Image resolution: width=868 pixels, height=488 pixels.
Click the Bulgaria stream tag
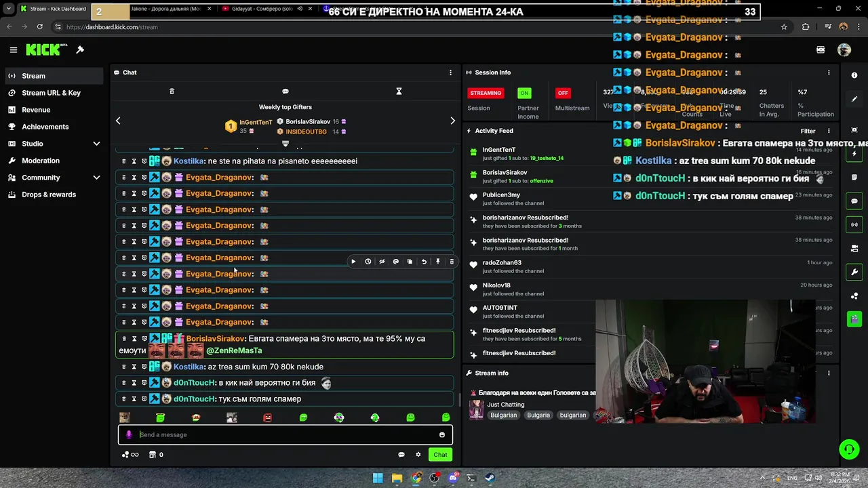[538, 415]
